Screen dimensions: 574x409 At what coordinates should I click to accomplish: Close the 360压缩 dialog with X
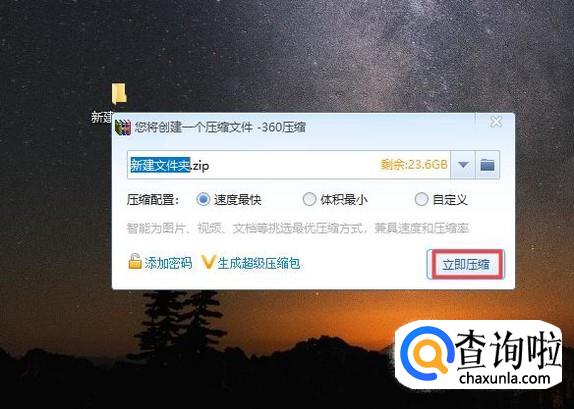[496, 122]
